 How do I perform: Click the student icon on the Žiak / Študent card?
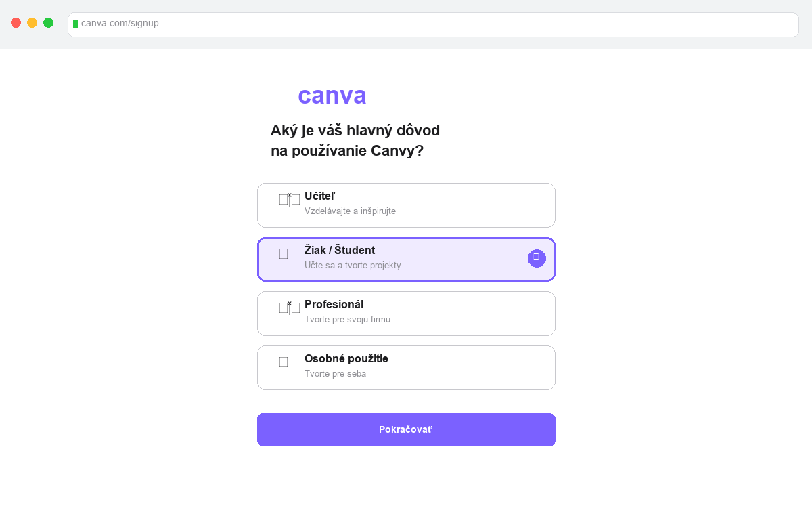click(283, 253)
